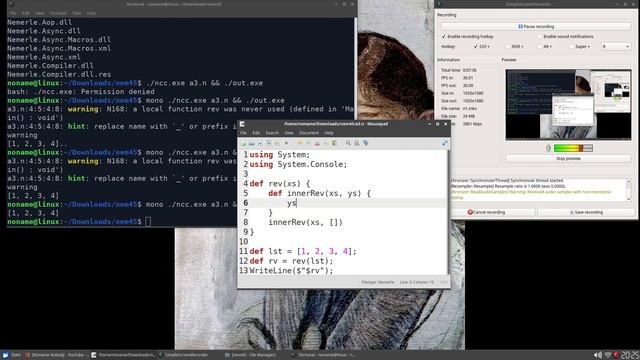The image size is (640, 360).
Task: Click the 'innerRev(xs, [])' line in editor
Action: click(x=305, y=222)
